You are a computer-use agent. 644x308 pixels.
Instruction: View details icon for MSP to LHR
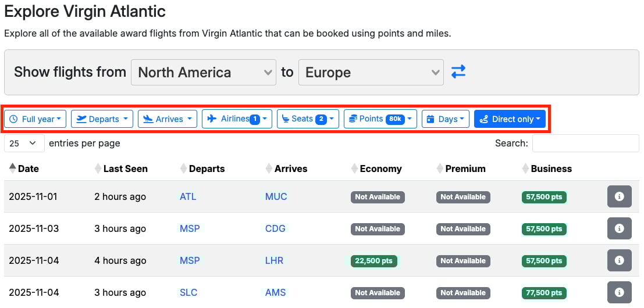pos(619,261)
